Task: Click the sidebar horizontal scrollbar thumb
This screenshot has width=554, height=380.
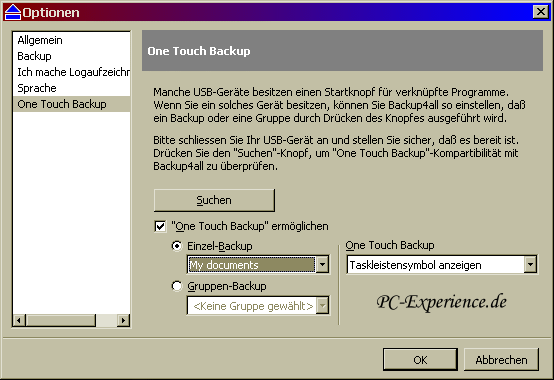Action: coord(60,321)
